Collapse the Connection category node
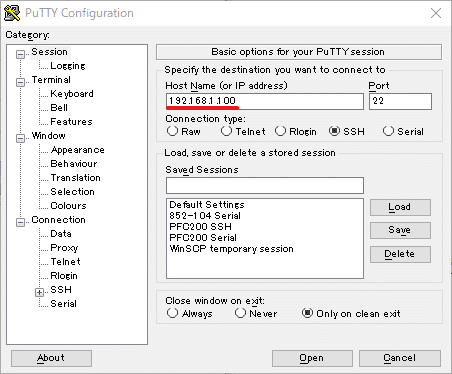452x374 pixels. 20,222
